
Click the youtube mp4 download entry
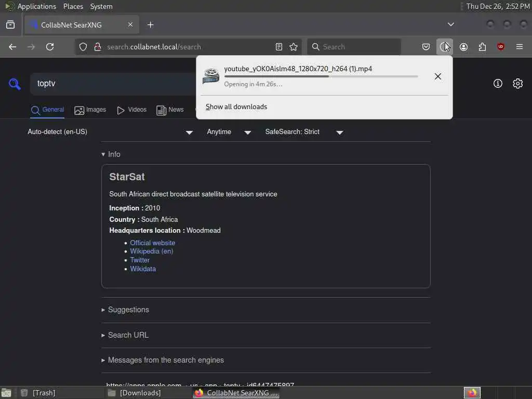point(311,76)
